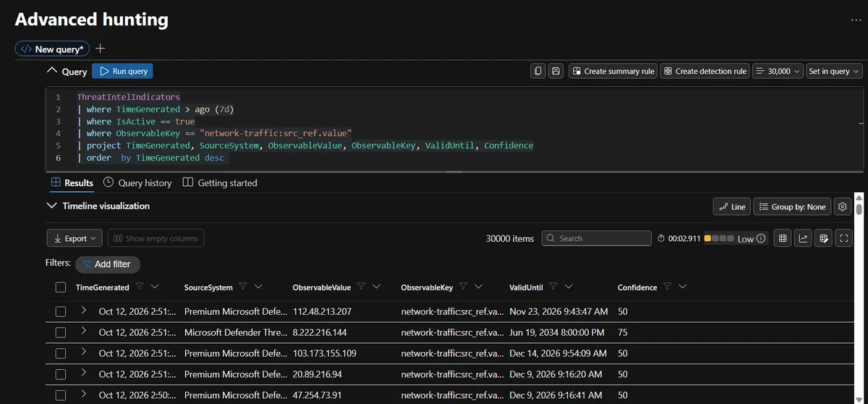Filter the Confidence column
Image resolution: width=868 pixels, height=404 pixels.
(x=668, y=287)
